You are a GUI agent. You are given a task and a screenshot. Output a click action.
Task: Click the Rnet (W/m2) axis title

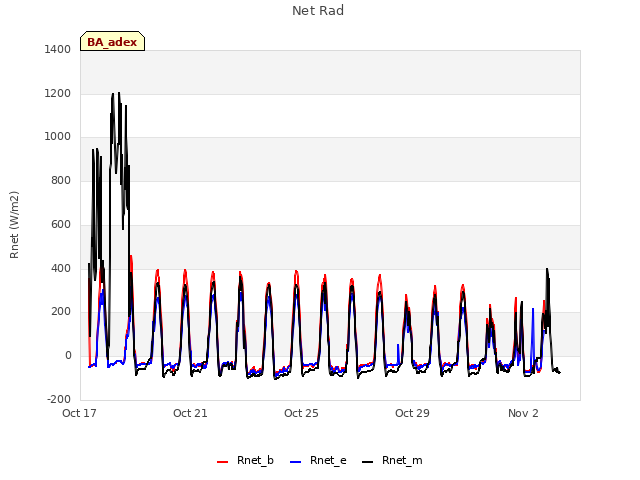tap(14, 225)
